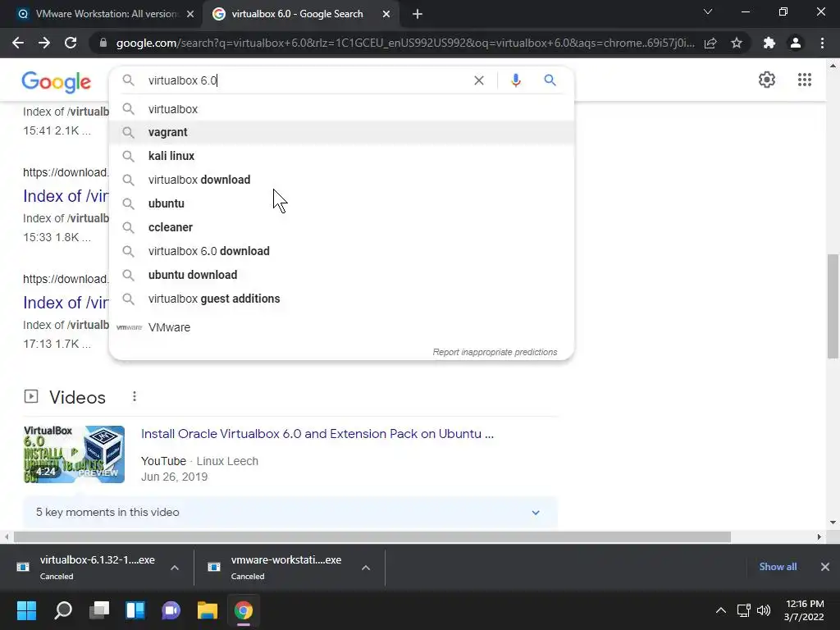Choose 'virtualbox download' suggestion
Screen dimensions: 840x630
pos(341,180)
